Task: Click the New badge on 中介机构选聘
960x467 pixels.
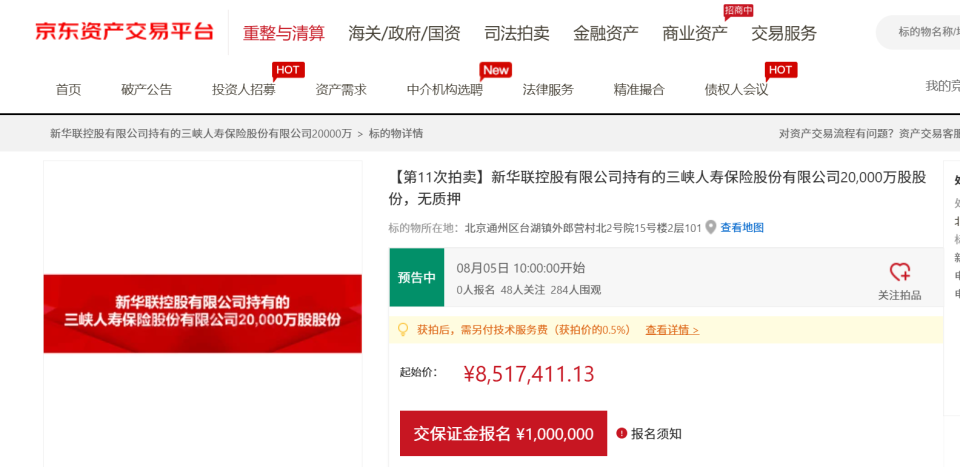Action: pyautogui.click(x=496, y=70)
